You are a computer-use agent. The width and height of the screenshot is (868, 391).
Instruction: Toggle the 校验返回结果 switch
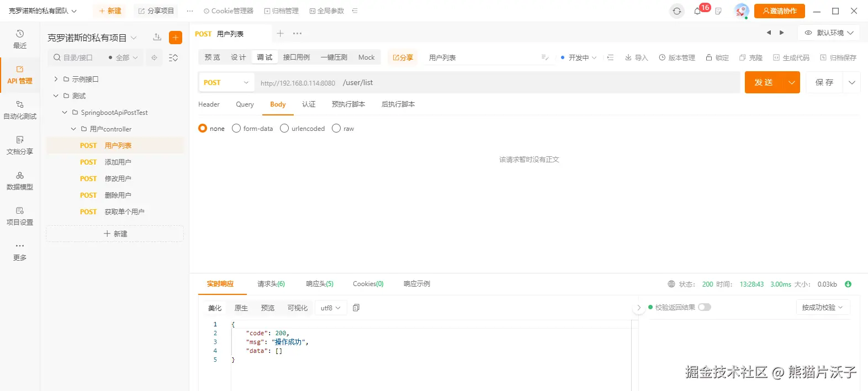[x=705, y=307]
